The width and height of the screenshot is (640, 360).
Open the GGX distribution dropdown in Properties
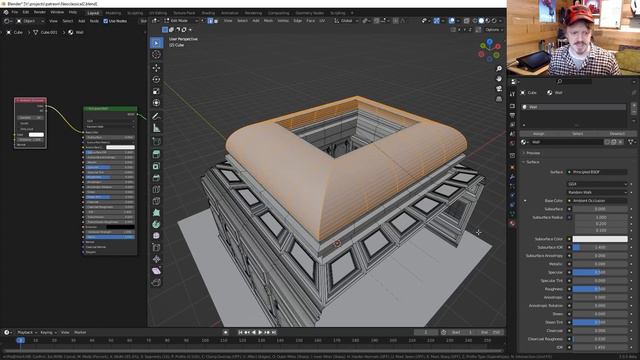(x=598, y=184)
